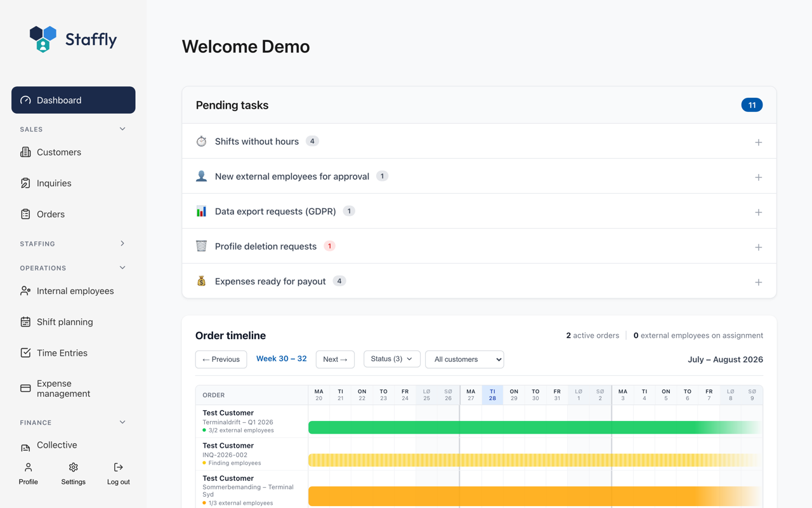Open Orders page

(51, 215)
